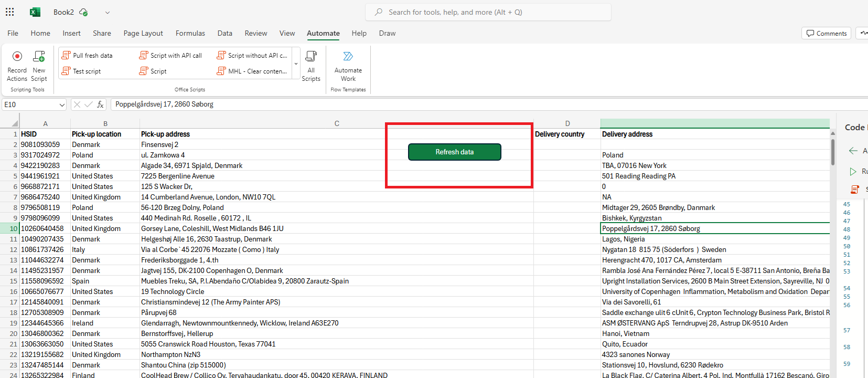
Task: Create a New Script
Action: 39,57
